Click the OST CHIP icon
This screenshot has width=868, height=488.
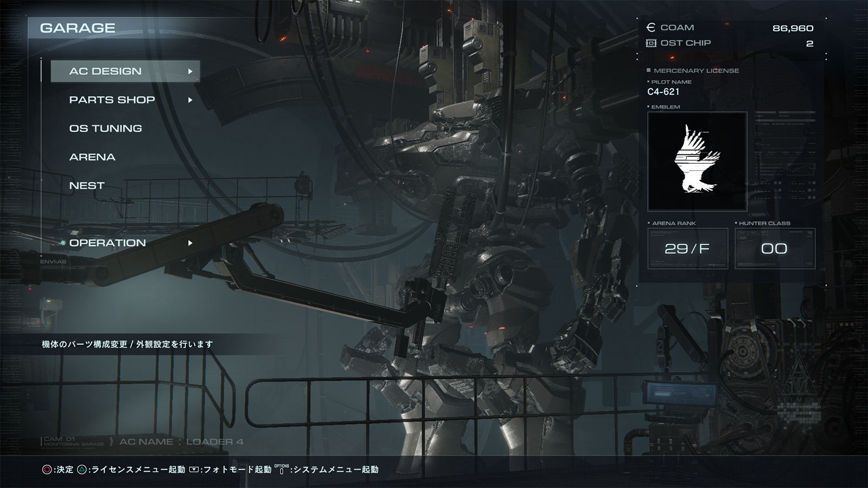[651, 43]
